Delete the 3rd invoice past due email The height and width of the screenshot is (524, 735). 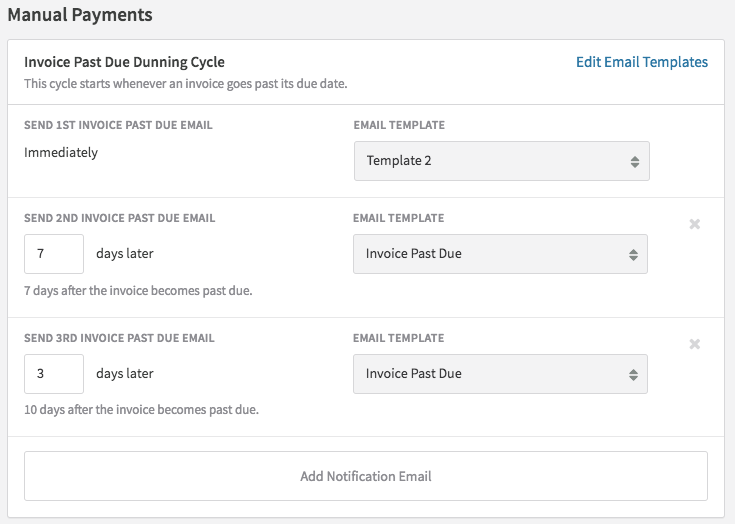pos(694,344)
